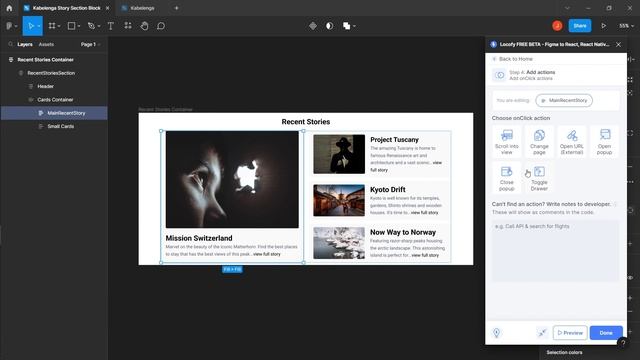Image resolution: width=640 pixels, height=360 pixels.
Task: Click the Present play icon
Action: [x=603, y=26]
